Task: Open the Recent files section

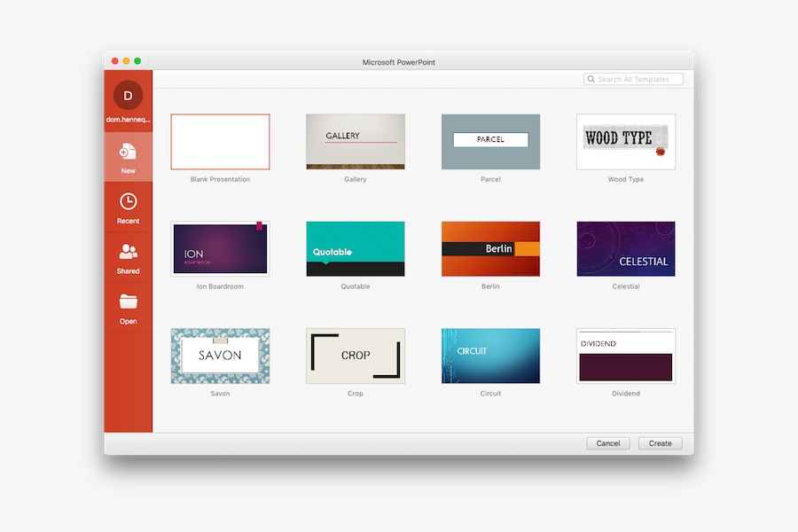Action: [128, 207]
